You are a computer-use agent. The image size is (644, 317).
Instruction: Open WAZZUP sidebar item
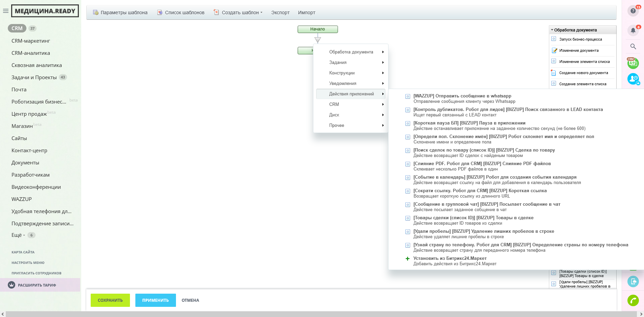(22, 199)
